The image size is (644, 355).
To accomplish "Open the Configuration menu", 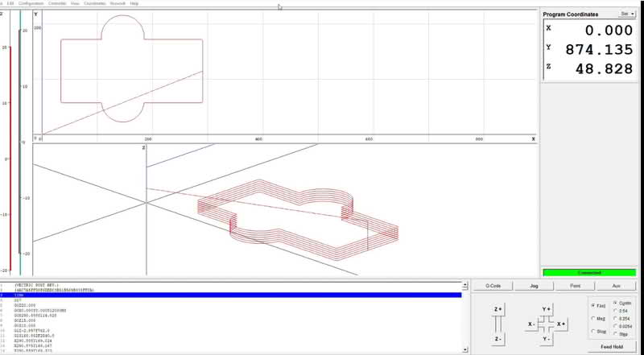I will point(31,3).
